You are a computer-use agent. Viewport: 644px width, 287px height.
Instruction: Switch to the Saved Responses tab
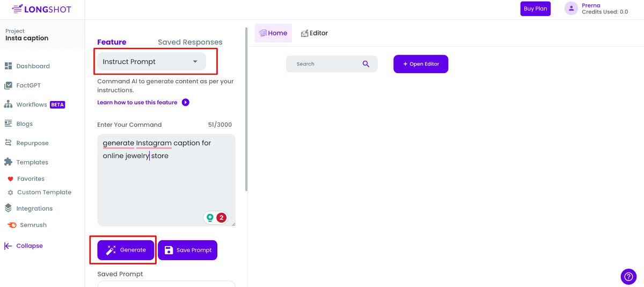[190, 42]
